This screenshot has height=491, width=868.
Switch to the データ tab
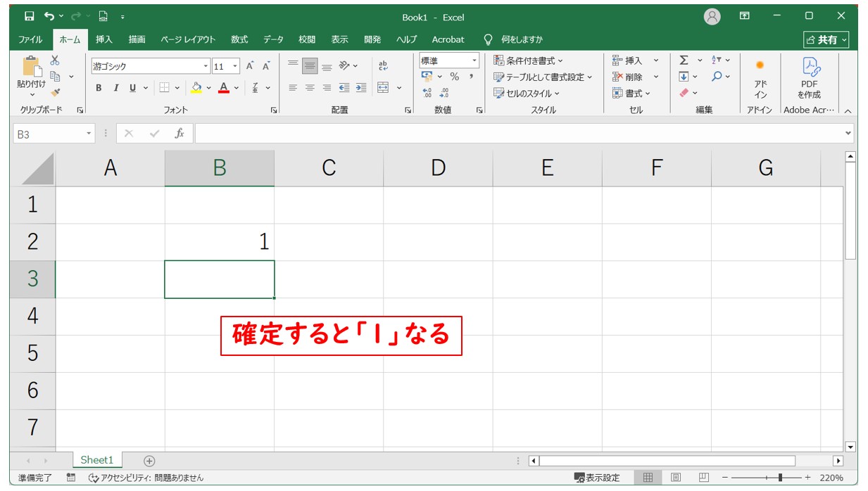273,39
